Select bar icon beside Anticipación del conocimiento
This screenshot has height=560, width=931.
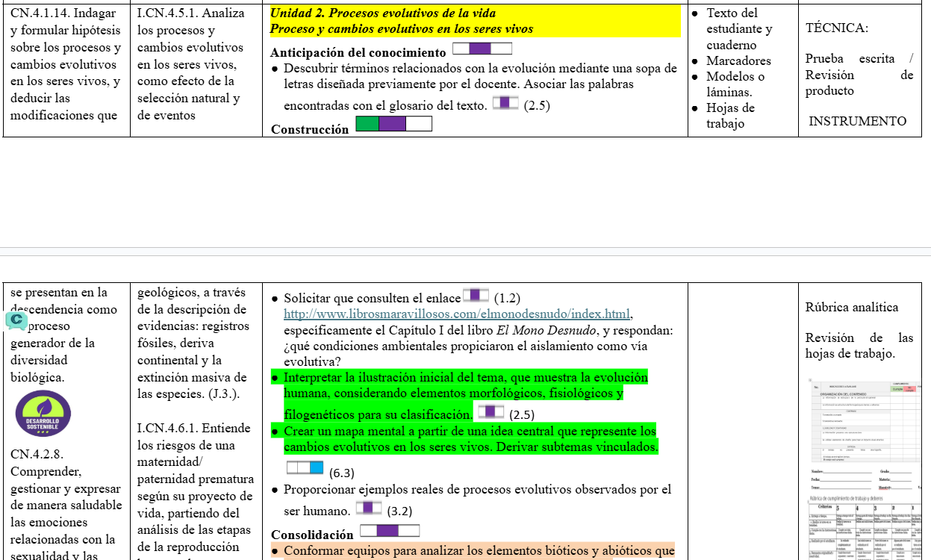pyautogui.click(x=482, y=49)
